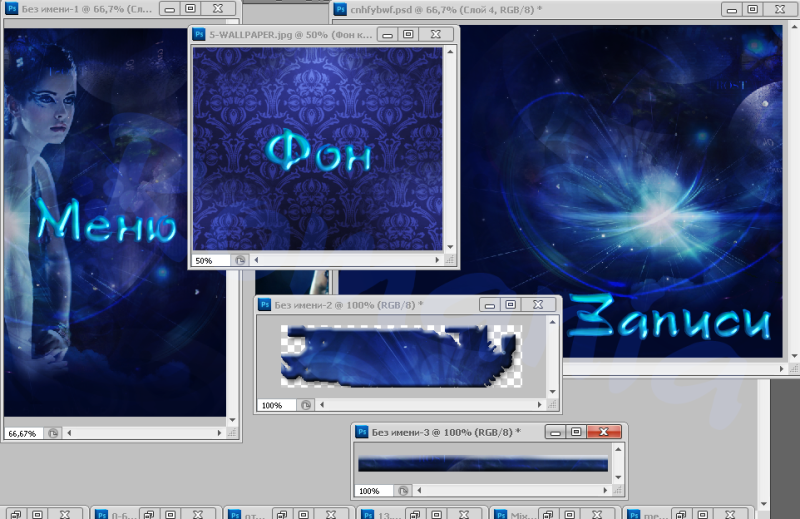Viewport: 800px width, 519px height.
Task: Open the status info icon in the Без имени-3 window
Action: (403, 490)
